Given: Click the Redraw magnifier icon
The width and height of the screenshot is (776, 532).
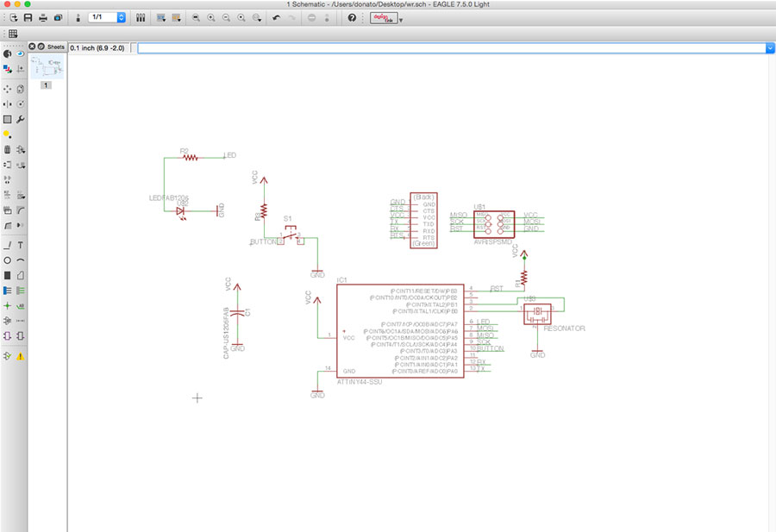Looking at the screenshot, I should pyautogui.click(x=241, y=18).
